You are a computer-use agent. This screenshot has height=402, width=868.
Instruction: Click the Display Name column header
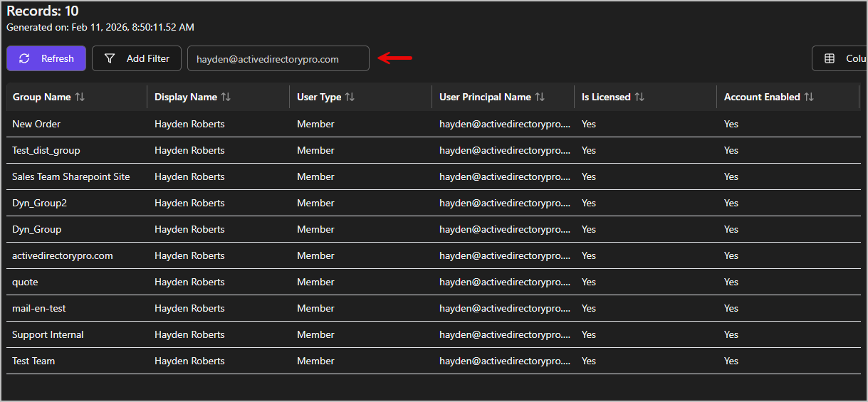(219, 97)
